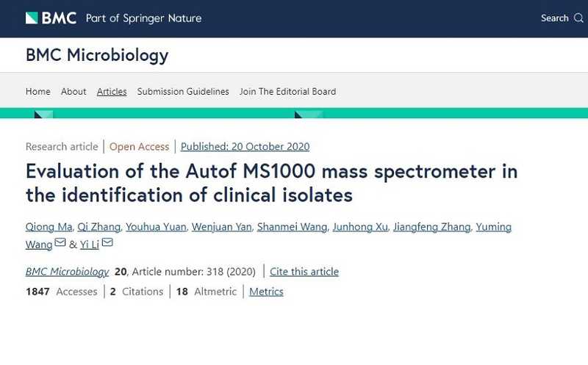Image resolution: width=588 pixels, height=365 pixels.
Task: Select the Articles tab
Action: pos(112,92)
